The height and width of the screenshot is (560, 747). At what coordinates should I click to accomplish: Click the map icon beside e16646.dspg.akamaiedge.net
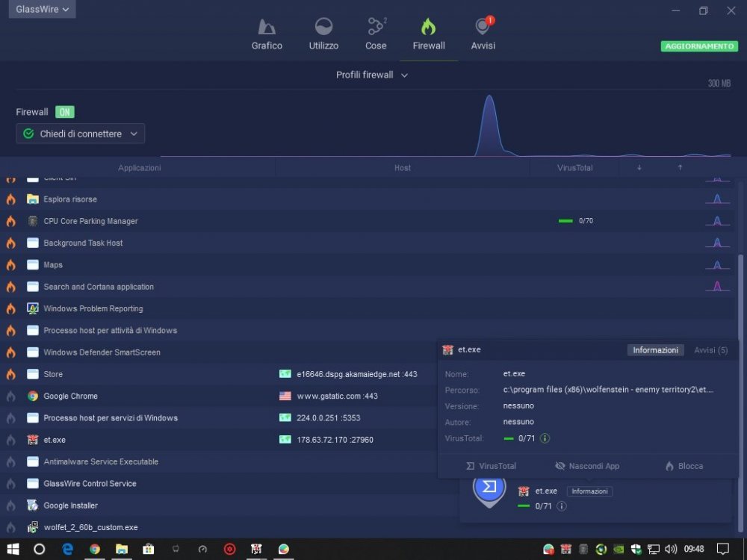pyautogui.click(x=285, y=374)
